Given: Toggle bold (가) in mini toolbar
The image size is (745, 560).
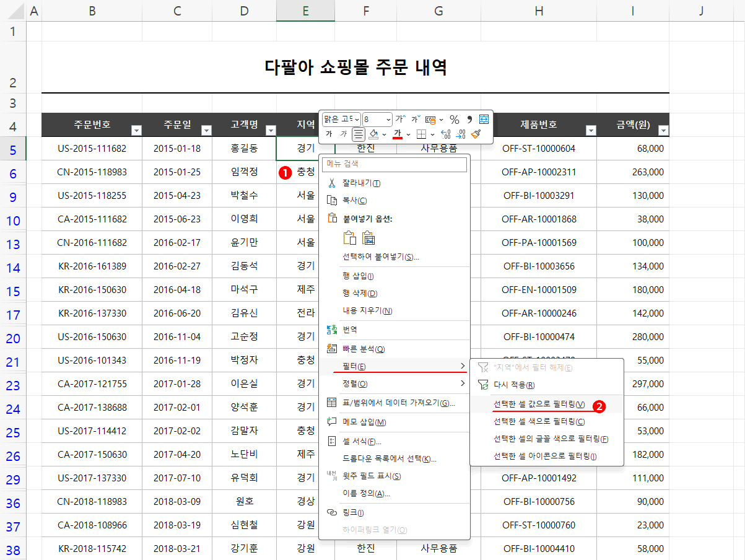Looking at the screenshot, I should tap(329, 134).
